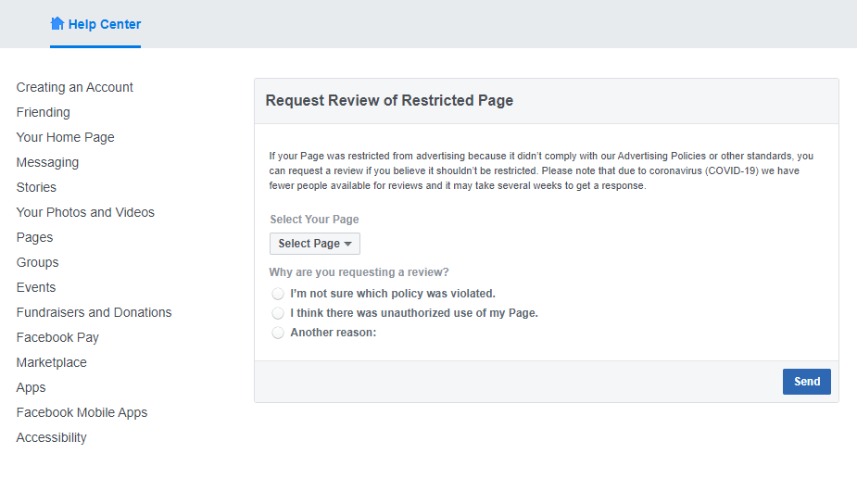This screenshot has width=857, height=504.
Task: Open the Groups help topic
Action: pyautogui.click(x=37, y=263)
